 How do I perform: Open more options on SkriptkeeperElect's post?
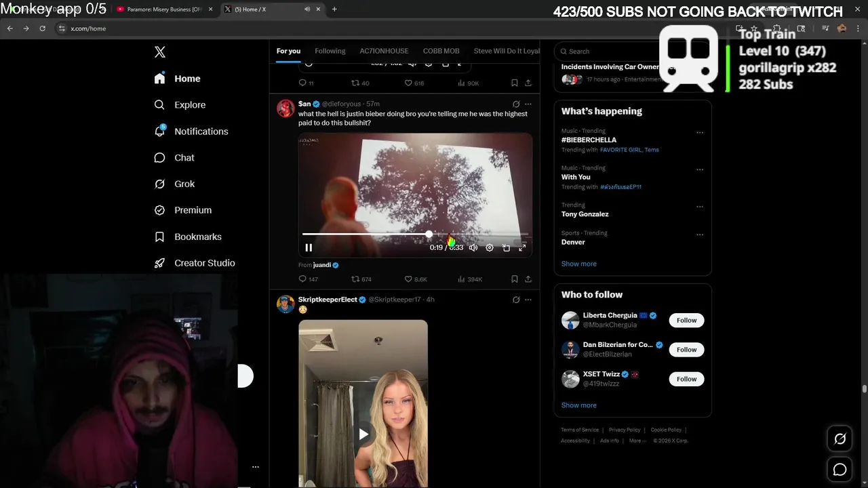[528, 300]
